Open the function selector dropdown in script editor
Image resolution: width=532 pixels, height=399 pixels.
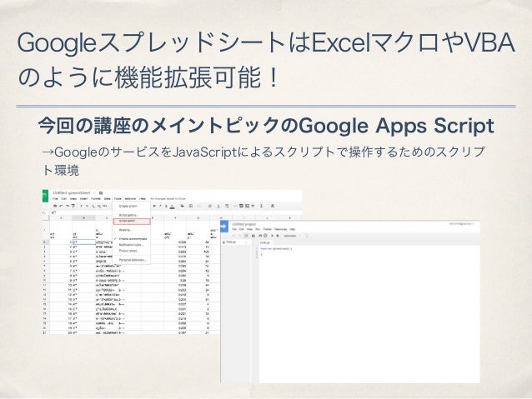click(x=292, y=236)
